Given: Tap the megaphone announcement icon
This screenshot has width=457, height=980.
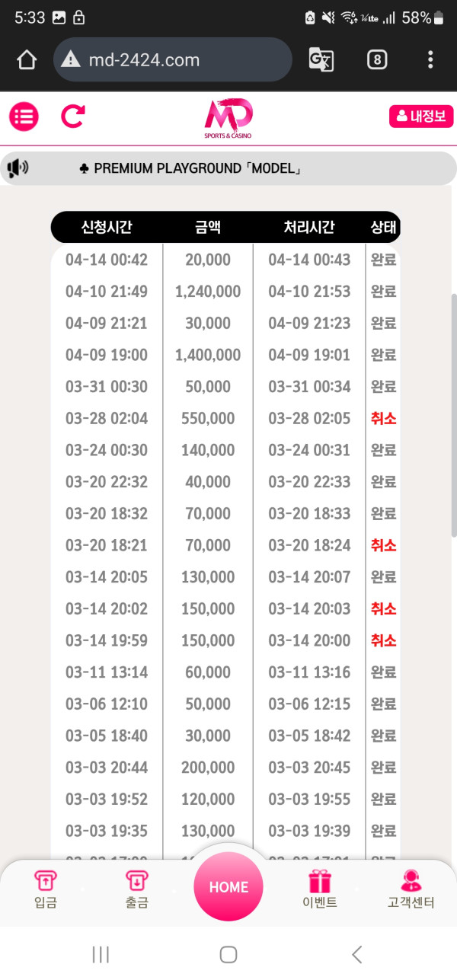Looking at the screenshot, I should point(18,168).
